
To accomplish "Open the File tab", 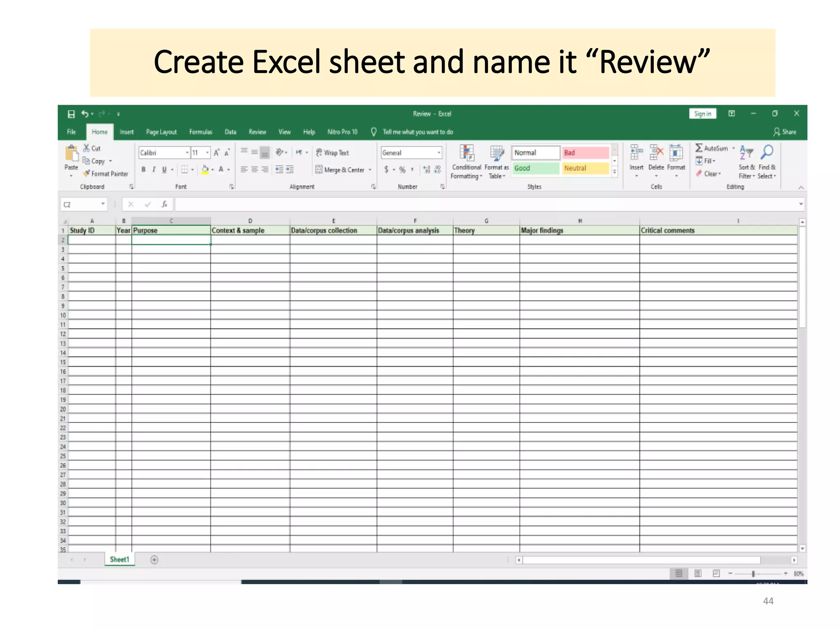I will (71, 132).
